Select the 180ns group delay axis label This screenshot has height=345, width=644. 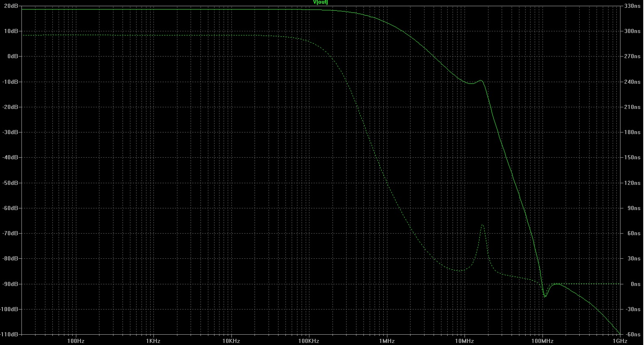[632, 132]
